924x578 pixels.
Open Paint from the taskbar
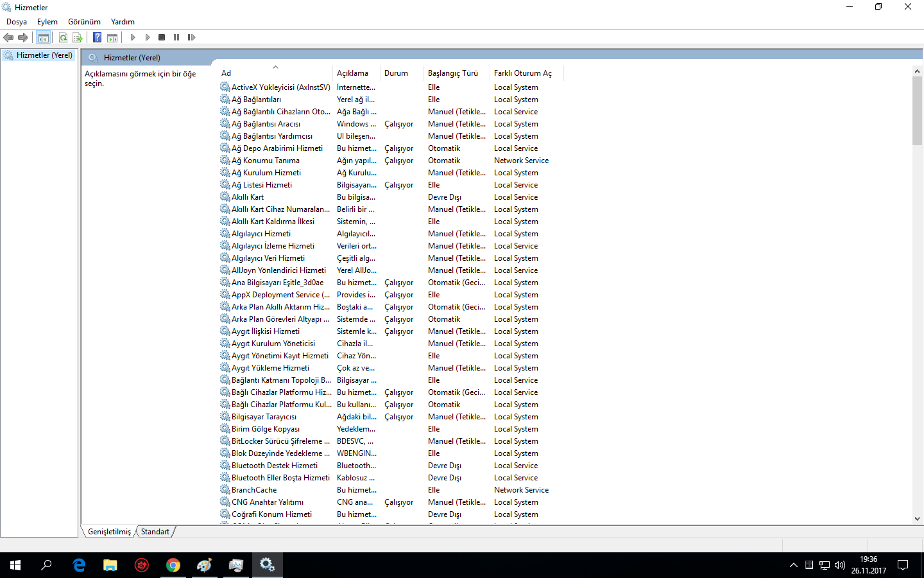pyautogui.click(x=205, y=565)
